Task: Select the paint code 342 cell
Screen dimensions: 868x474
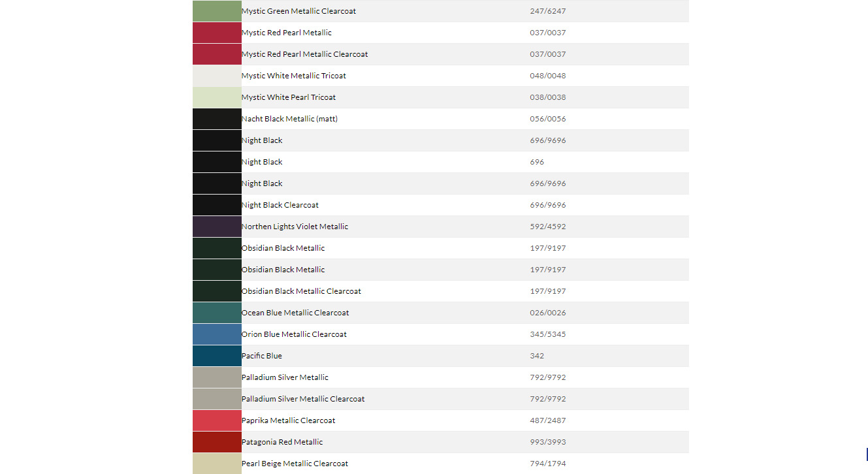Action: point(537,356)
